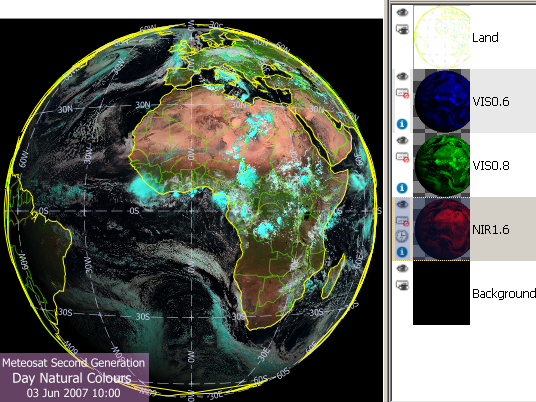Viewport: 536px width, 402px height.
Task: Click the clock time icon on NIR1.6
Action: point(402,236)
